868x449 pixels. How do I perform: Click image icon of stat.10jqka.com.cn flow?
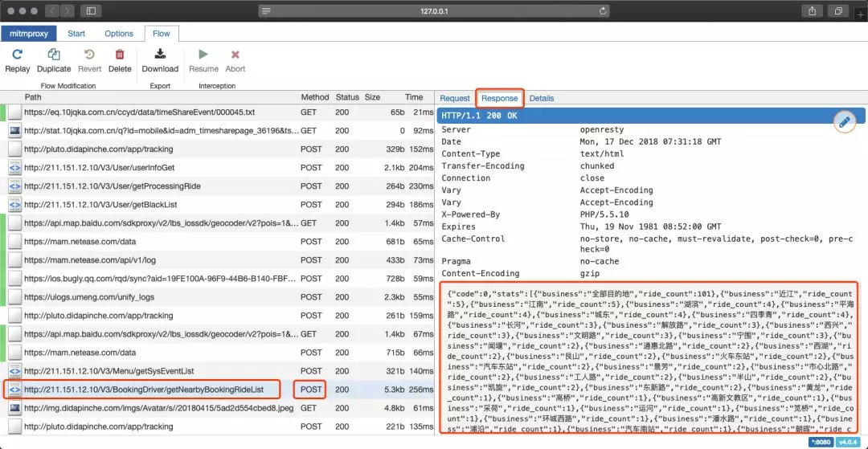15,130
